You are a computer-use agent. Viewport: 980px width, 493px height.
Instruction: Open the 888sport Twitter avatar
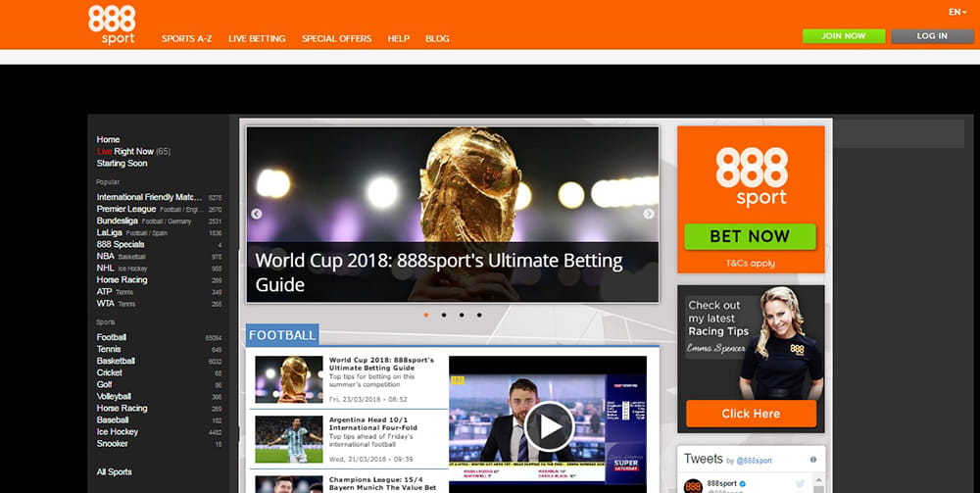[693, 485]
